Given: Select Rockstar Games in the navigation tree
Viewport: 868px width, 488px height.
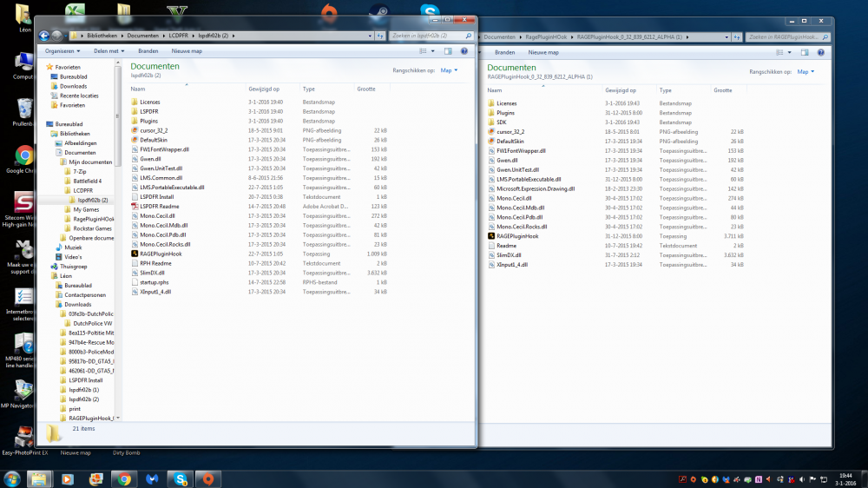Looking at the screenshot, I should (92, 228).
